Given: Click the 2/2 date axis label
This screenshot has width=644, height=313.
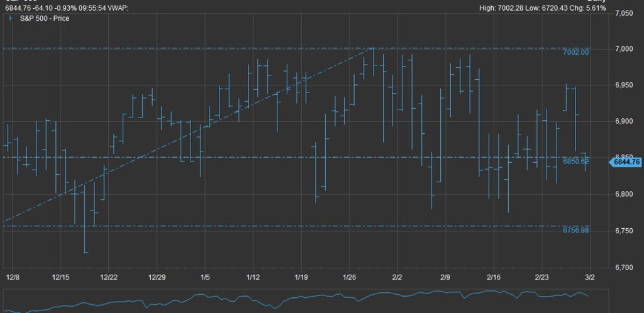Looking at the screenshot, I should coord(397,277).
